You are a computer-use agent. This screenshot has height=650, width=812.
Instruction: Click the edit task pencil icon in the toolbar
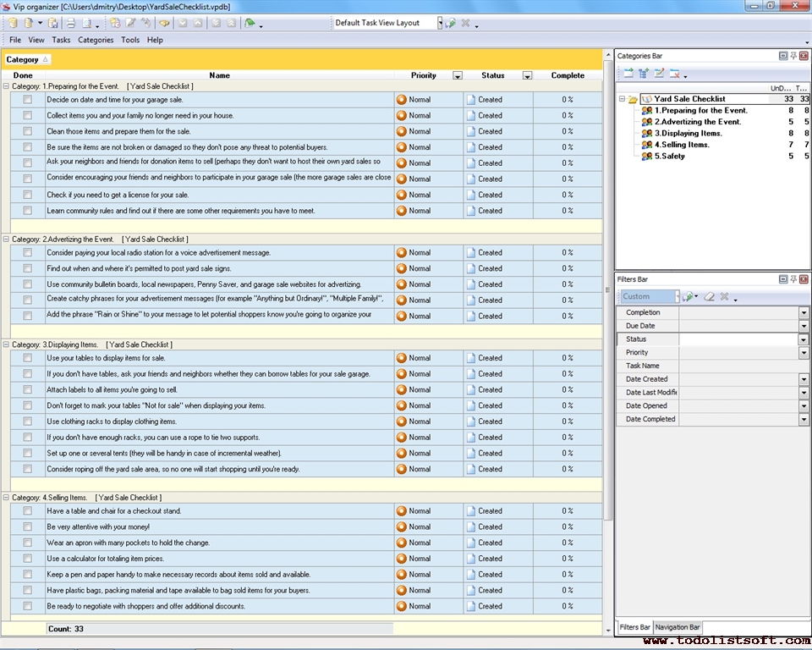coord(131,23)
